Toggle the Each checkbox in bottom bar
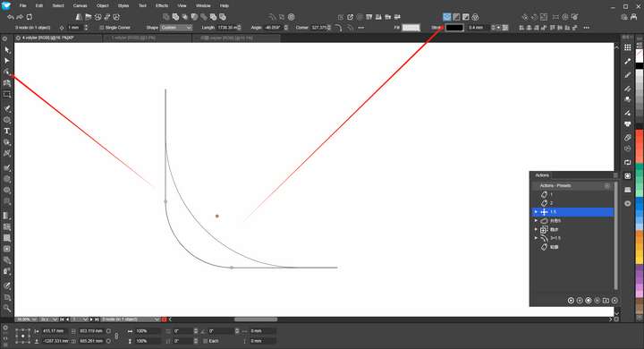This screenshot has height=349, width=644. point(205,341)
